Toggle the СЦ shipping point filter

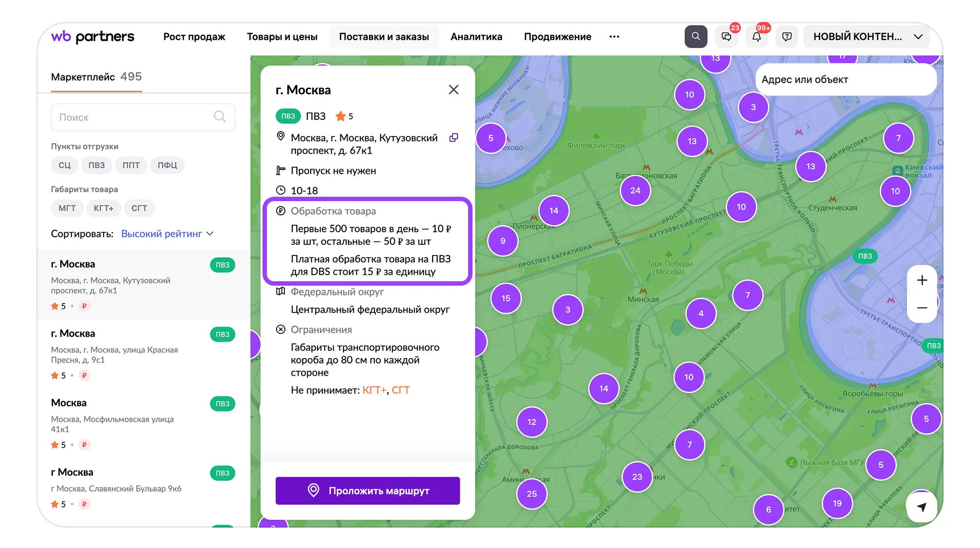(65, 165)
